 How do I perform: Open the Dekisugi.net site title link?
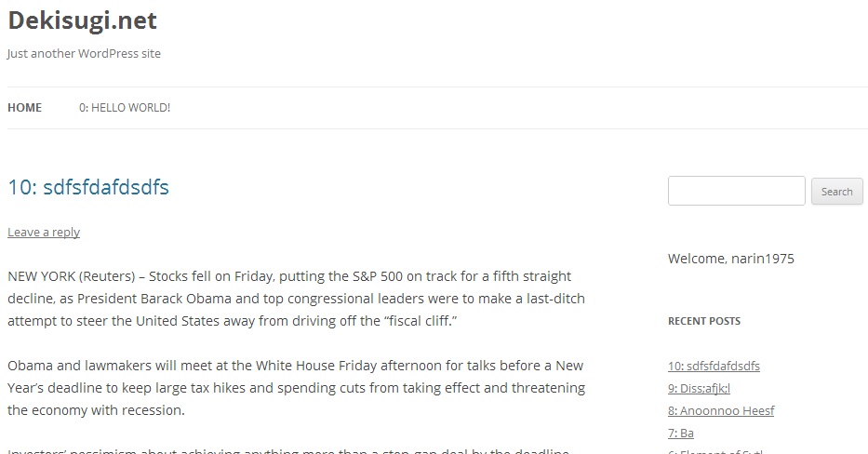[x=82, y=20]
